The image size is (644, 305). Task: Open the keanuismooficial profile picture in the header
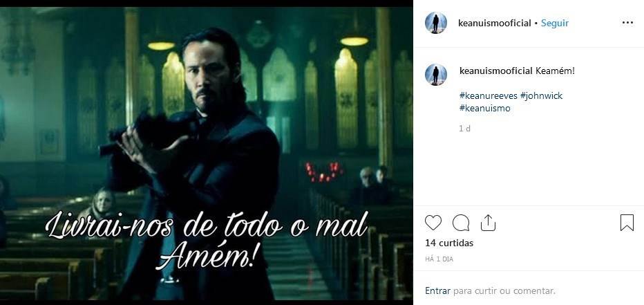[436, 23]
